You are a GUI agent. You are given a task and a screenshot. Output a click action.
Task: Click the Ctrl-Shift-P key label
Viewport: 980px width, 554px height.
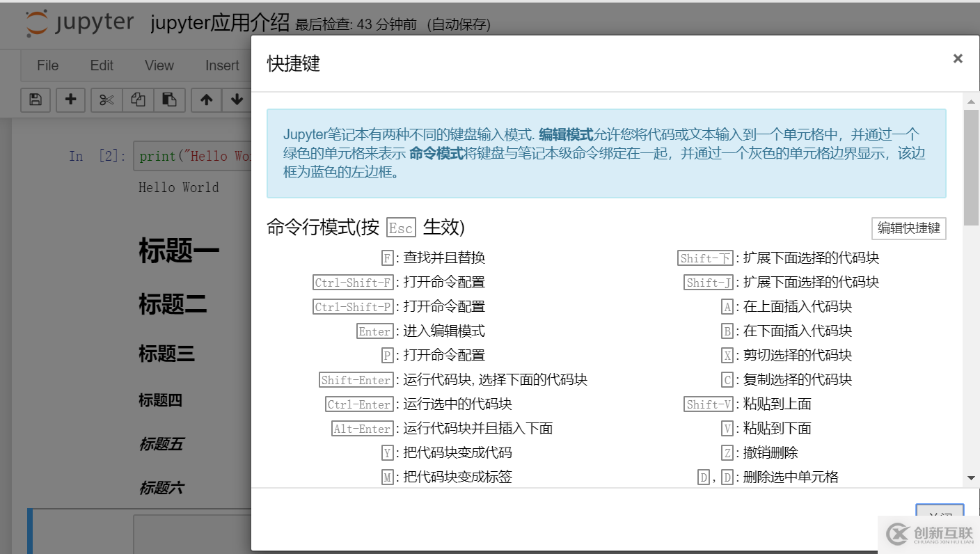(x=354, y=307)
